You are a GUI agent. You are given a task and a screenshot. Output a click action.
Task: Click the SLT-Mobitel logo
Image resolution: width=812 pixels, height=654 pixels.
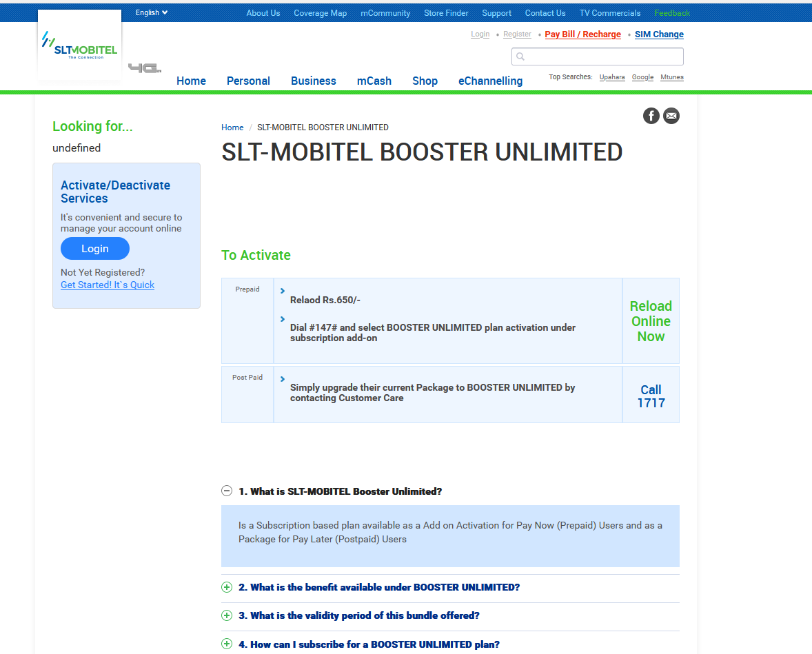(80, 45)
